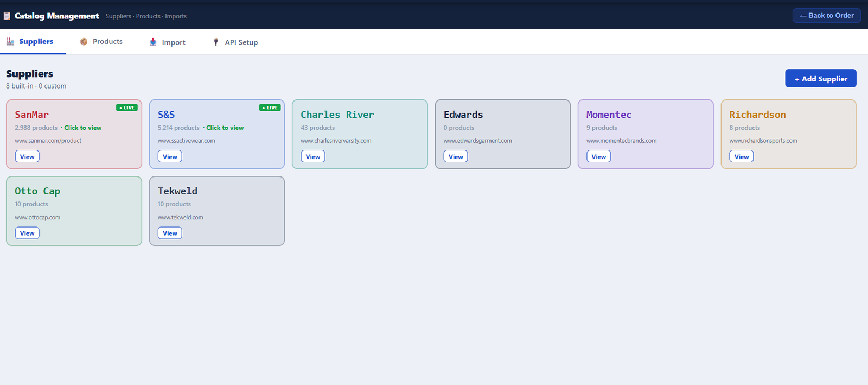This screenshot has height=385, width=868.
Task: Click the LIVE badge on S&S card
Action: click(x=270, y=108)
